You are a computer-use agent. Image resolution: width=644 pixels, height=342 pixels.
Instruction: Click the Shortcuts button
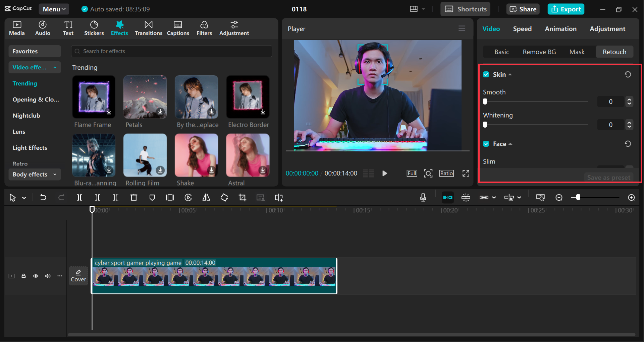pyautogui.click(x=466, y=9)
